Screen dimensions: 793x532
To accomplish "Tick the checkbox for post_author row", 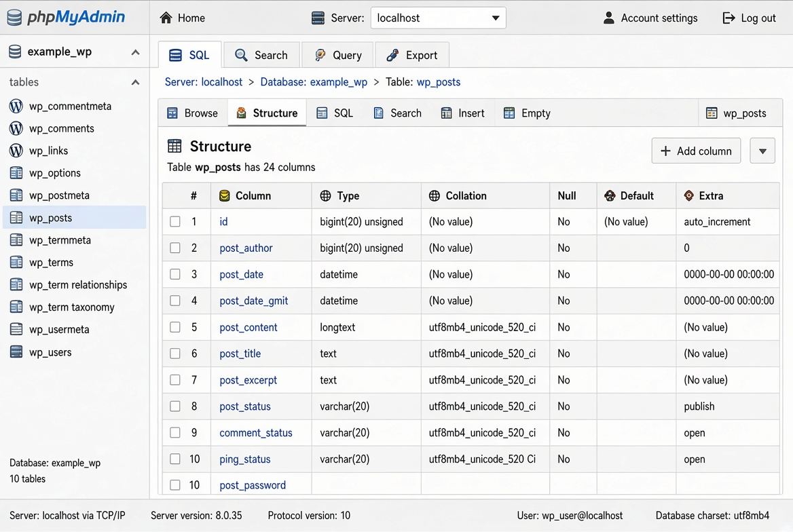I will (x=175, y=248).
